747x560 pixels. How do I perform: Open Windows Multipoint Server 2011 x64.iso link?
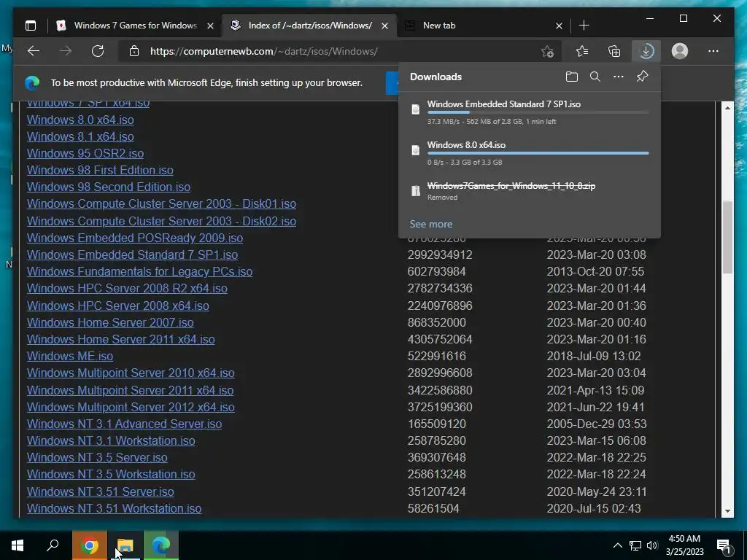130,390
